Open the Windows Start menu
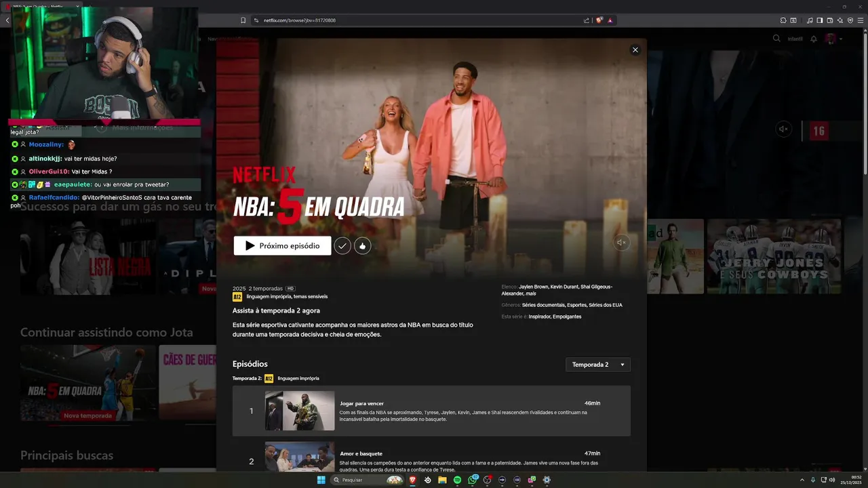Viewport: 868px width, 488px height. point(321,480)
